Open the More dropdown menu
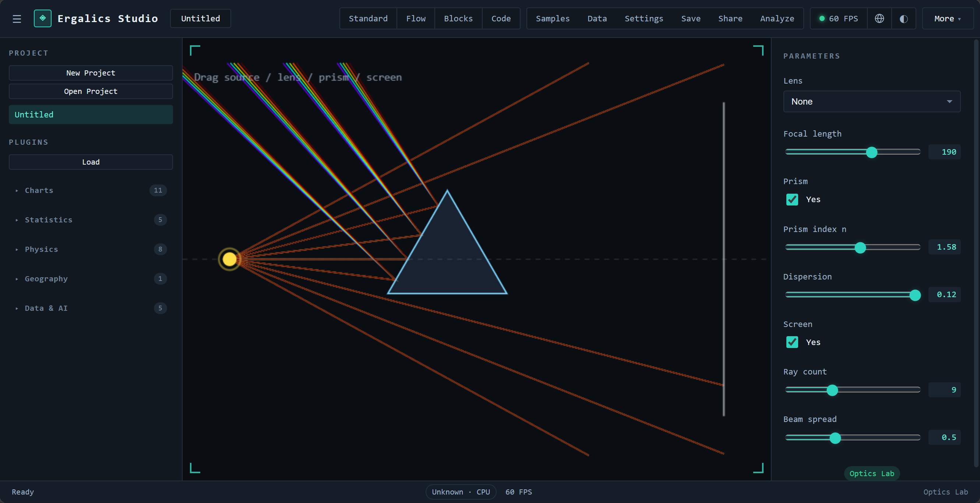The height and width of the screenshot is (503, 980). pos(947,18)
